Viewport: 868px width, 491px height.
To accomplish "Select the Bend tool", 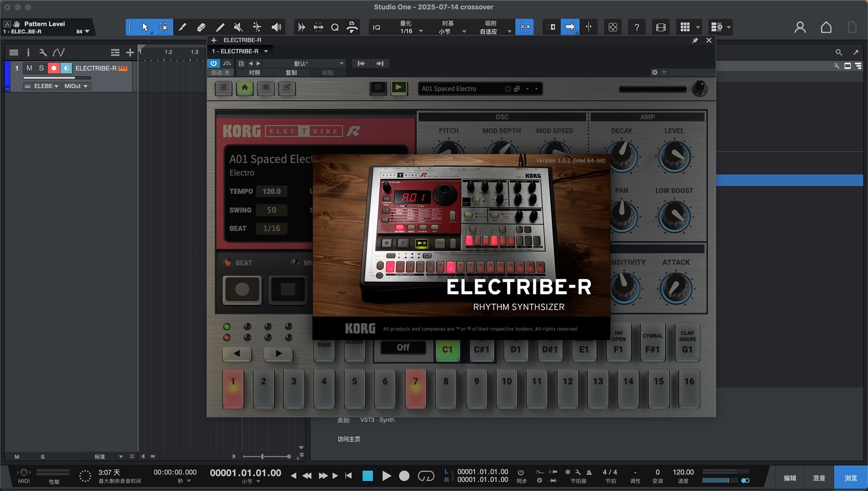I will click(257, 27).
